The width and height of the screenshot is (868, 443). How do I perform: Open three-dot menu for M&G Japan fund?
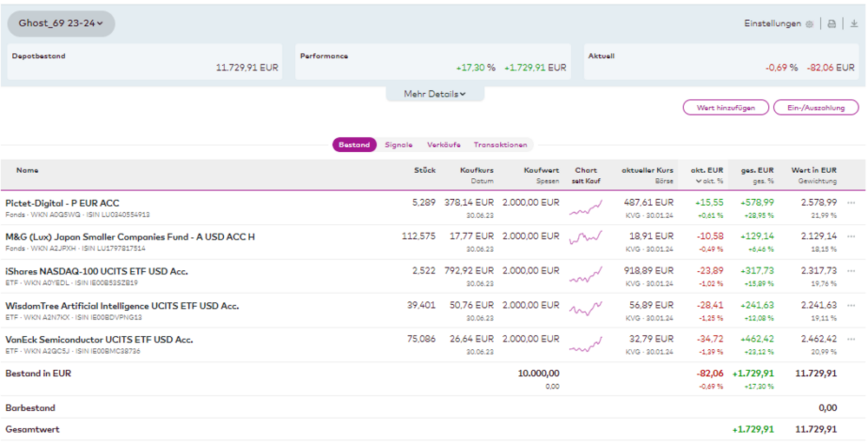tap(852, 237)
